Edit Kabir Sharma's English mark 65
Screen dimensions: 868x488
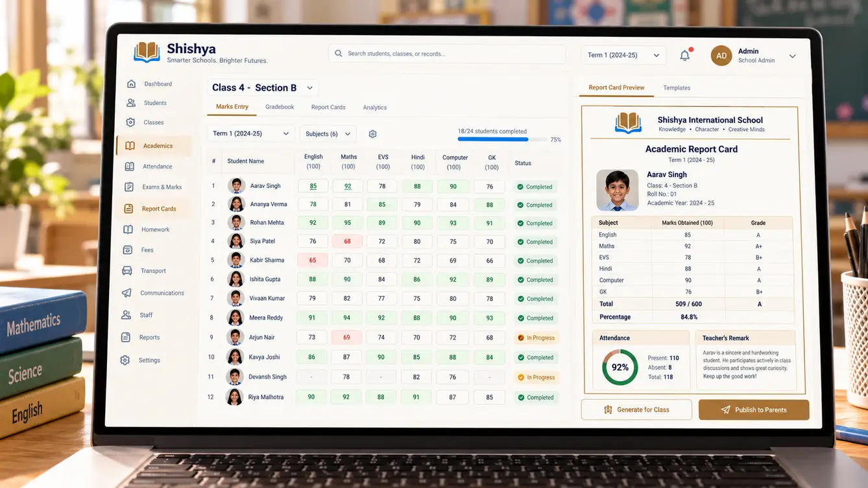pyautogui.click(x=313, y=260)
